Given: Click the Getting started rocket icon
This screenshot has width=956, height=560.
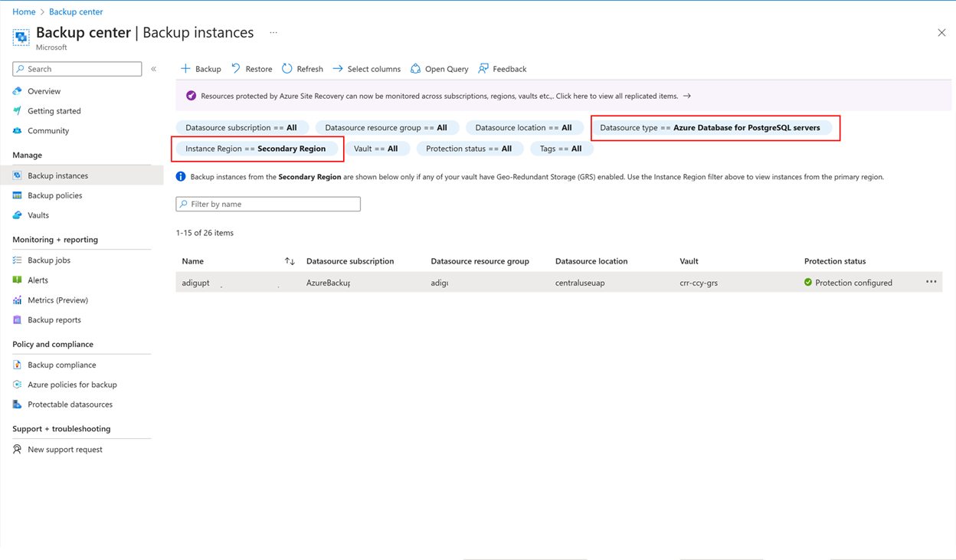Looking at the screenshot, I should click(18, 111).
